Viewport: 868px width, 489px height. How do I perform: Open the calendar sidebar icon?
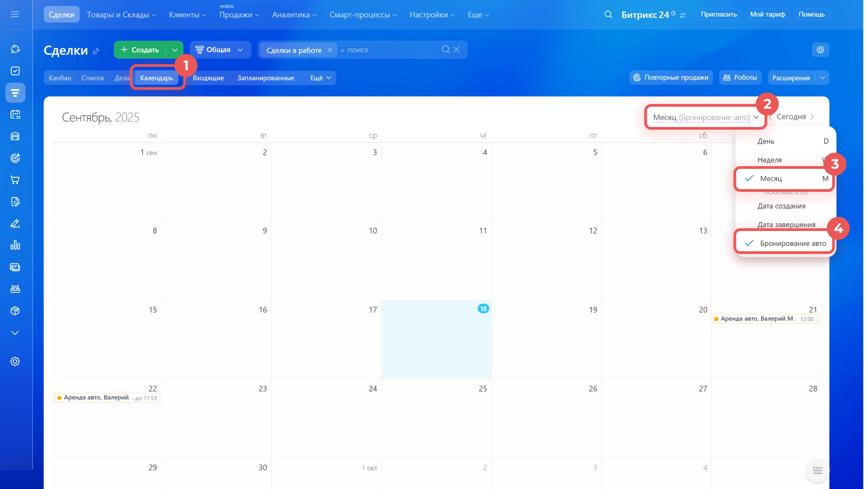coord(15,114)
